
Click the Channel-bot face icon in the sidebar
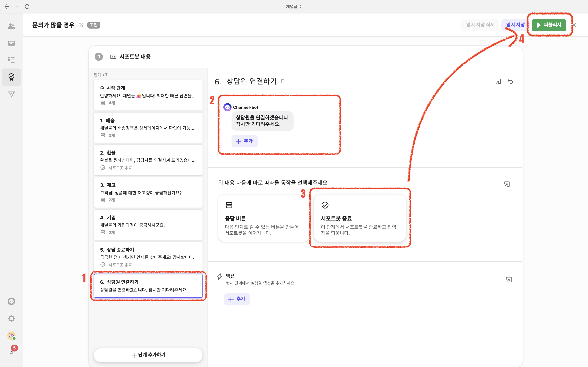point(11,302)
